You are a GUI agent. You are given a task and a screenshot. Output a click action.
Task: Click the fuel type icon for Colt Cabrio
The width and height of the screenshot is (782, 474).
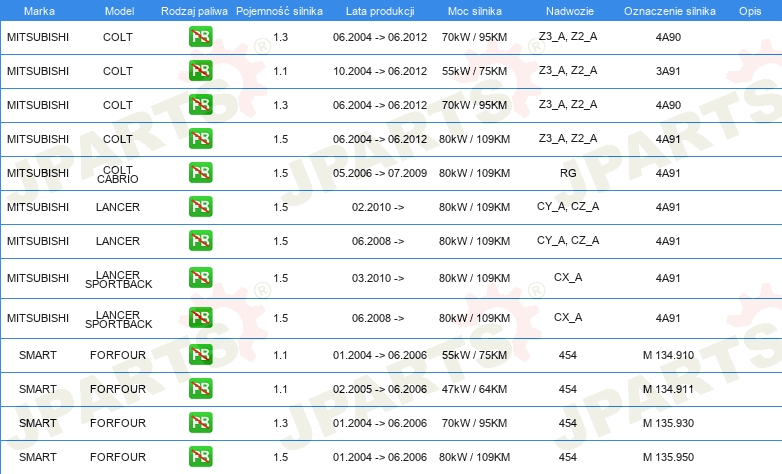tap(200, 173)
